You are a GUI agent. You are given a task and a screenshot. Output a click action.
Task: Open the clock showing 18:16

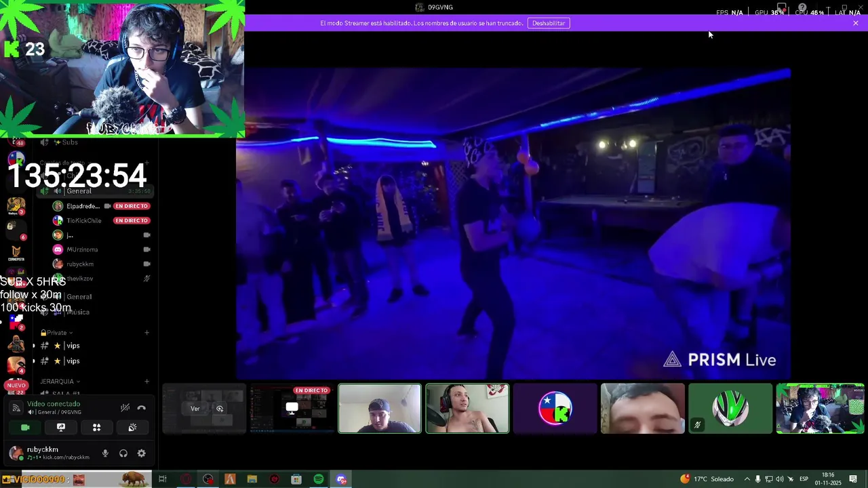tap(828, 479)
